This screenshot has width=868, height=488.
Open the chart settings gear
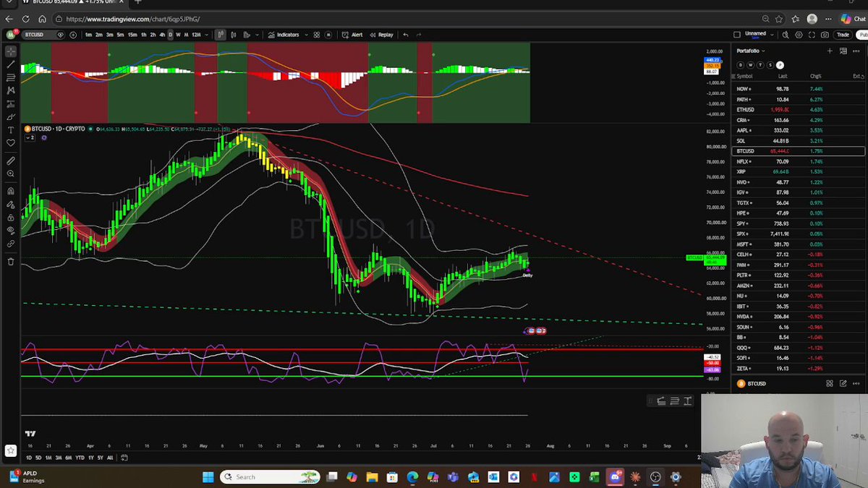tap(799, 35)
